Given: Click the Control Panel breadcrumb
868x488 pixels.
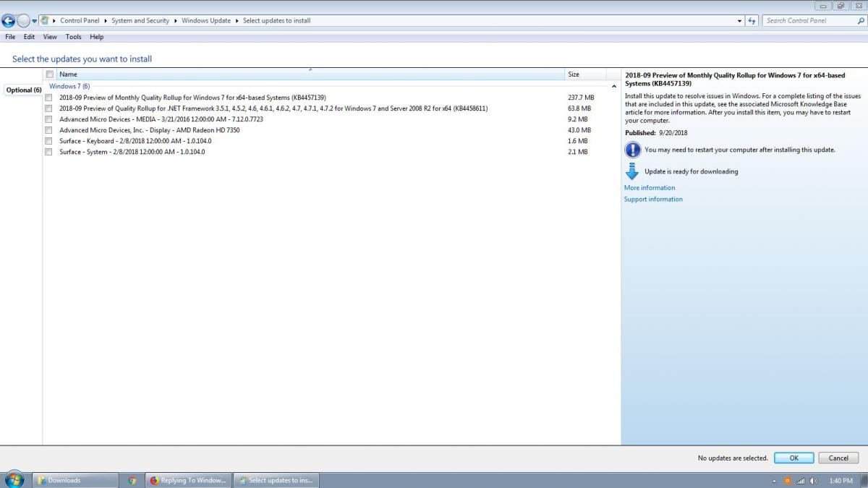Looking at the screenshot, I should pos(80,21).
